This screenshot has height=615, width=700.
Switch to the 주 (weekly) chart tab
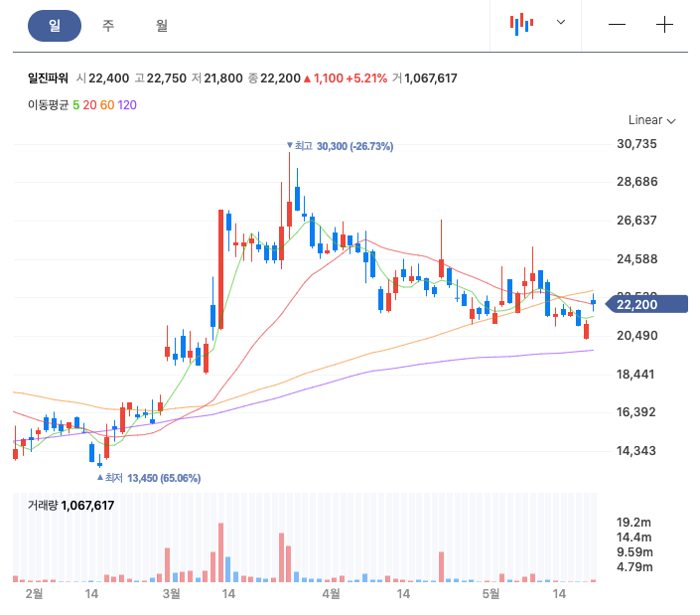[x=108, y=26]
